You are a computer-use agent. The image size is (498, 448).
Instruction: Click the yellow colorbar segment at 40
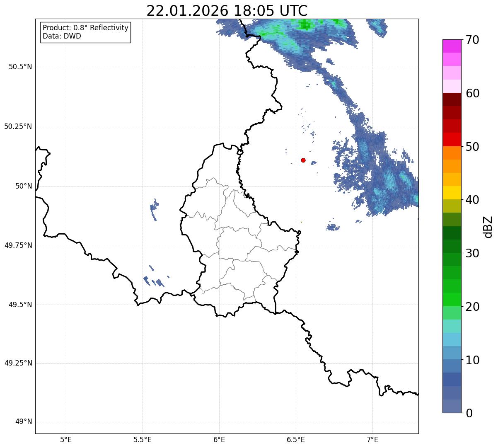click(x=452, y=193)
